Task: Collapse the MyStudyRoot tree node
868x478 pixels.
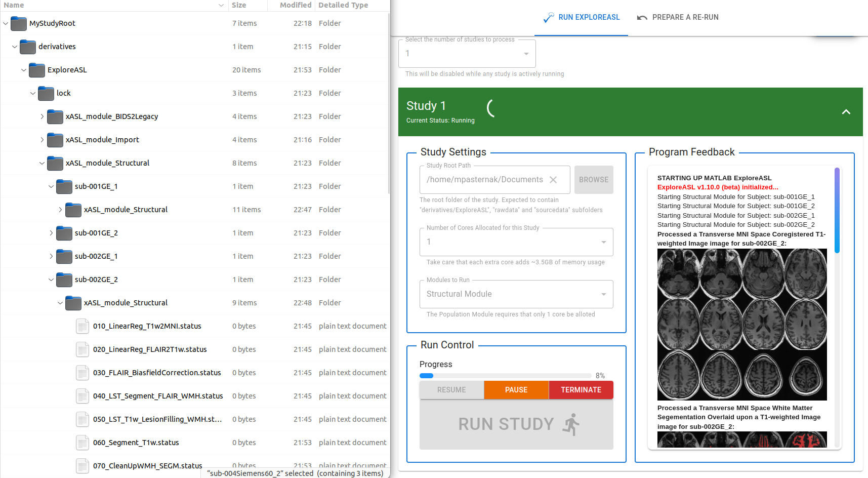Action: coord(6,23)
